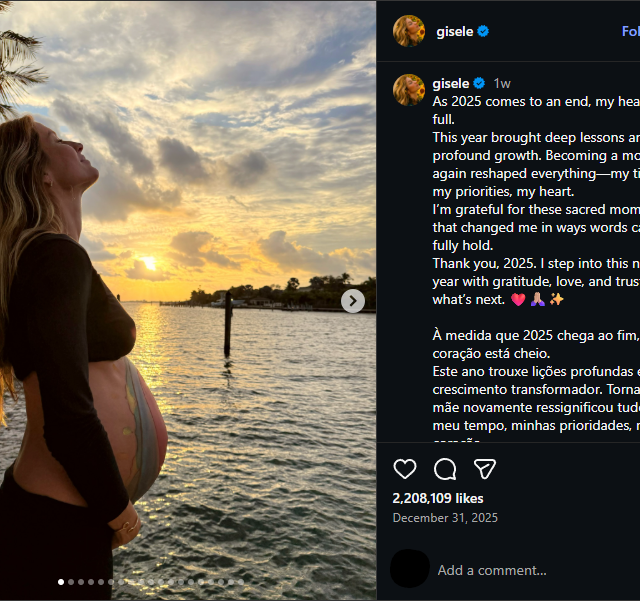Click verified badge in the caption line
The image size is (640, 601).
point(479,84)
